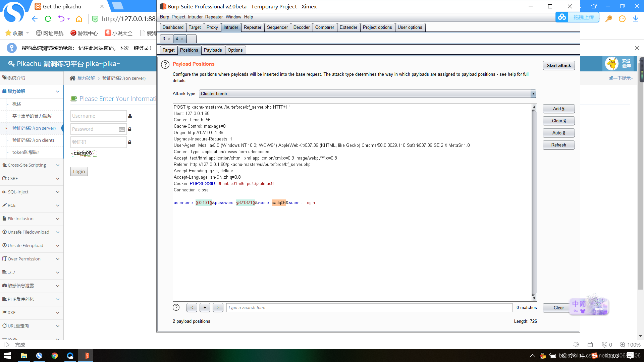Reload the browser page
644x362 pixels.
click(x=48, y=19)
